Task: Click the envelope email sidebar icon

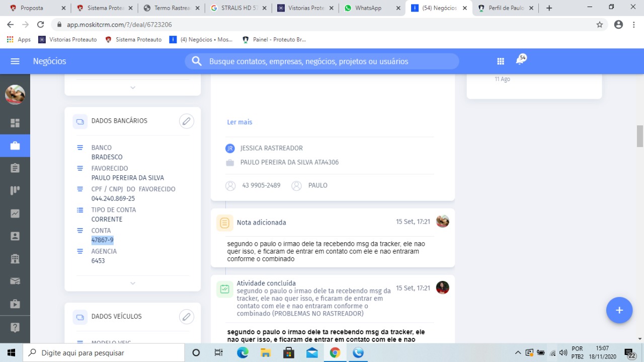Action: (15, 281)
